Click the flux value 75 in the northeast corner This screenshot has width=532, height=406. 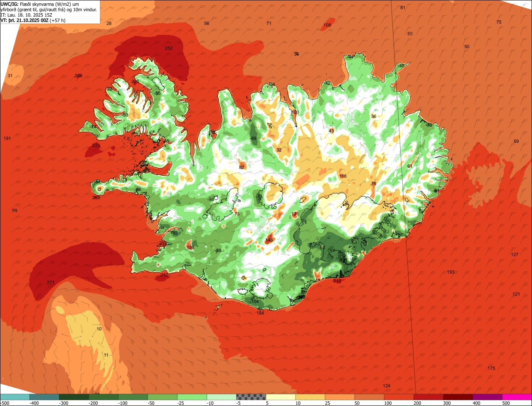click(499, 22)
